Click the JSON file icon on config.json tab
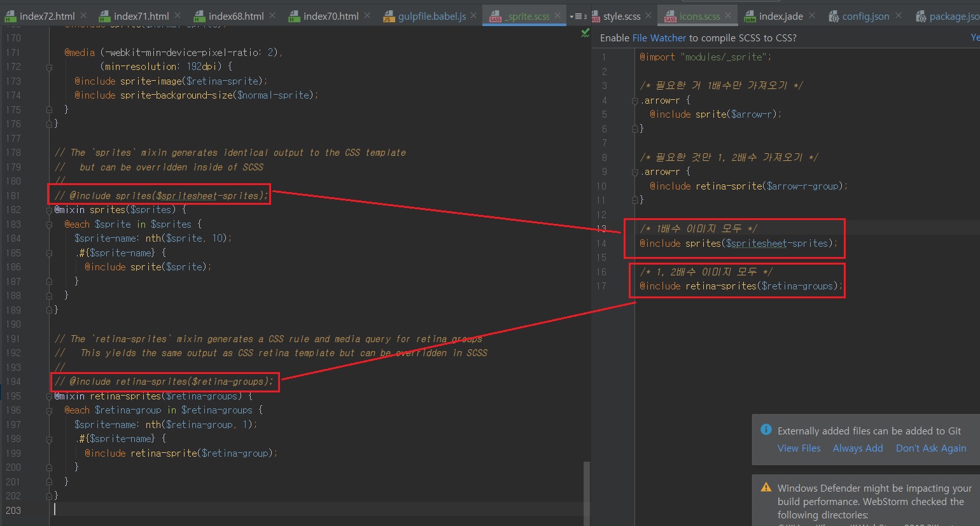 833,17
